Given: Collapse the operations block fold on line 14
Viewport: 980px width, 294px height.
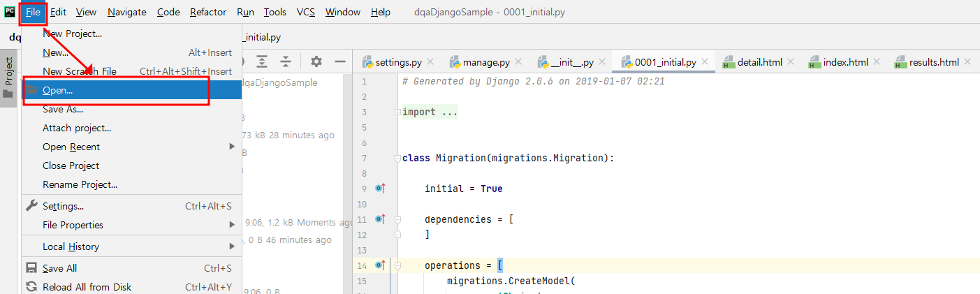Looking at the screenshot, I should coord(397,265).
